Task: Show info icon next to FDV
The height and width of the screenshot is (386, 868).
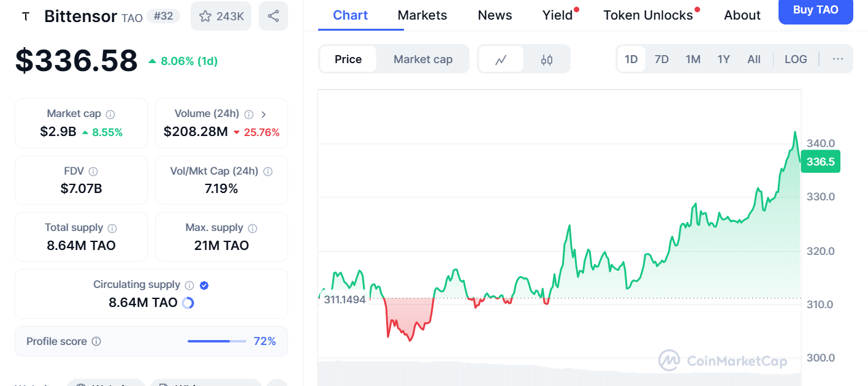Action: pos(93,172)
